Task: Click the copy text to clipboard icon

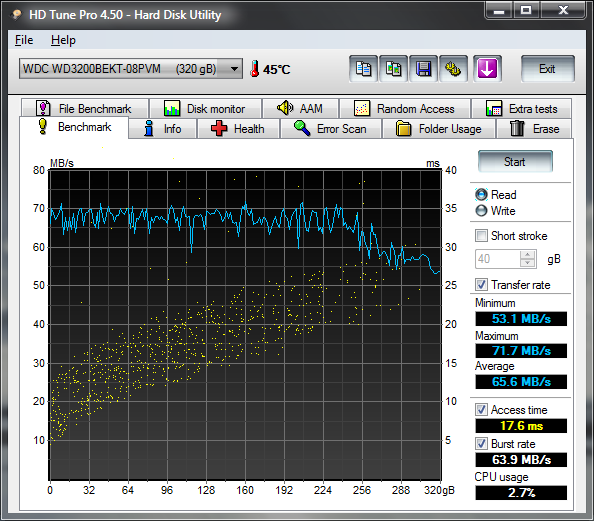Action: pyautogui.click(x=363, y=69)
